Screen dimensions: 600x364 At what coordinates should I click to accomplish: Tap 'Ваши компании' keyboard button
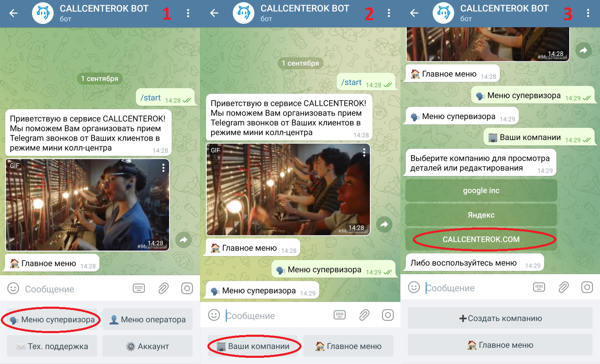(253, 346)
